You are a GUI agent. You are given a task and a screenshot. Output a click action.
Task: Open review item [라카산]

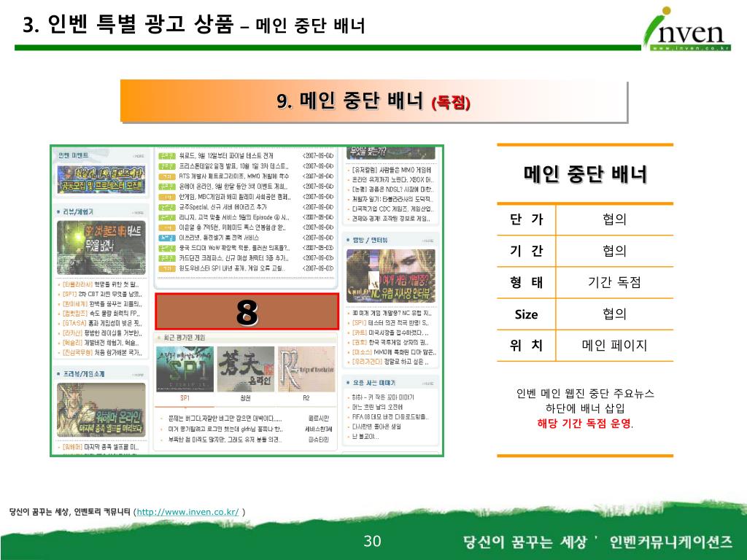[x=102, y=332]
